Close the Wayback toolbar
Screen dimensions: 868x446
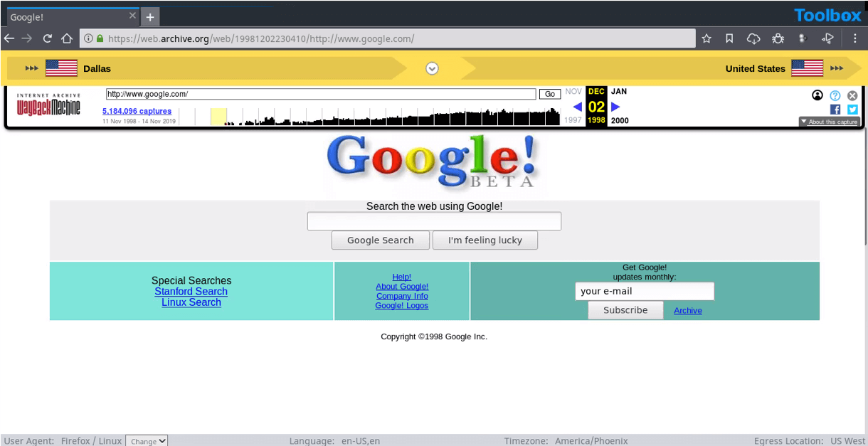852,95
